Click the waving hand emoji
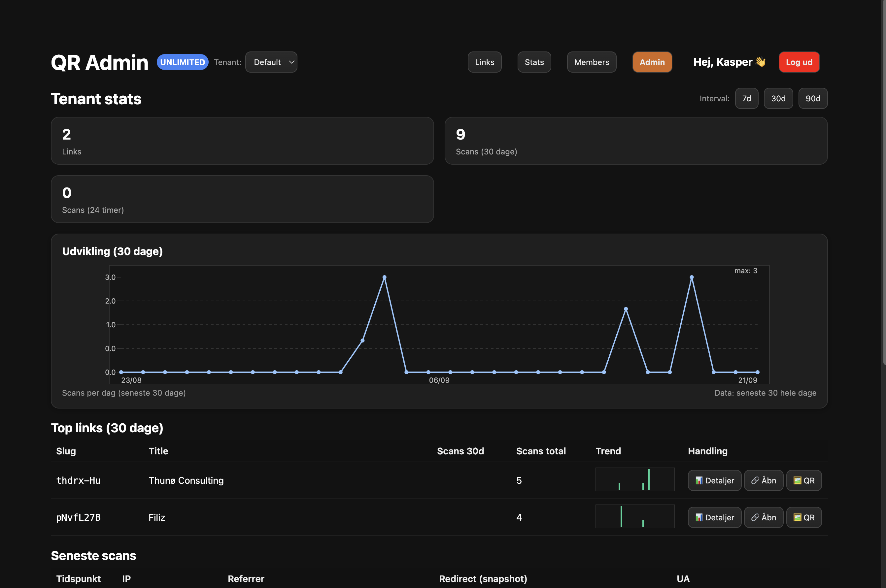 [x=760, y=62]
